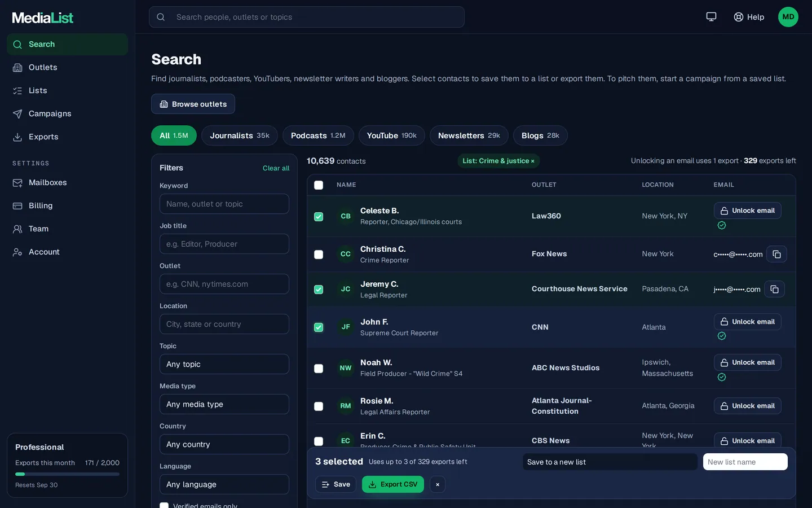Open Mailboxes settings
Screen dimensions: 812x508
tap(67, 182)
